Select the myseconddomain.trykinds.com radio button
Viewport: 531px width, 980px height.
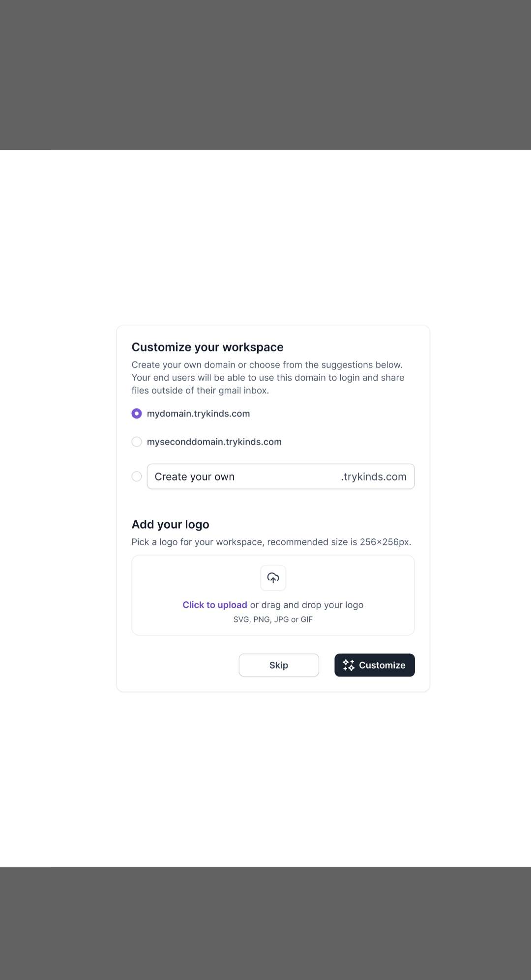(x=137, y=442)
